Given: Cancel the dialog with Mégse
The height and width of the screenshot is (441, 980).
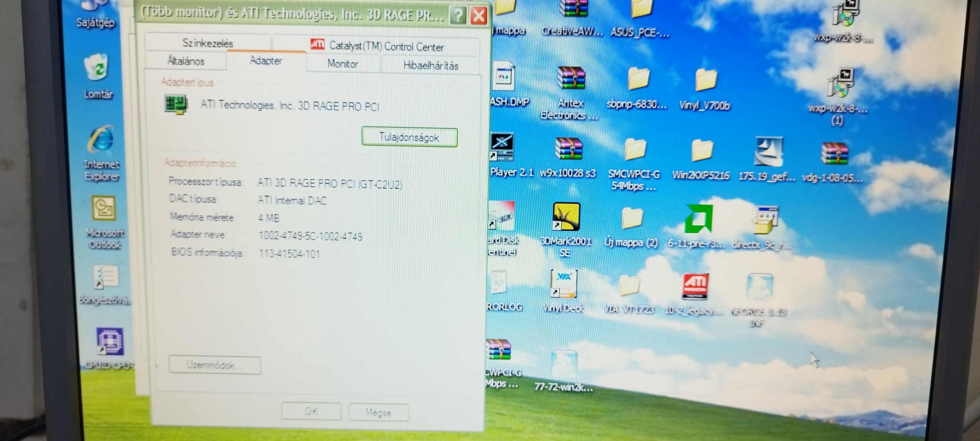Looking at the screenshot, I should pos(379,412).
